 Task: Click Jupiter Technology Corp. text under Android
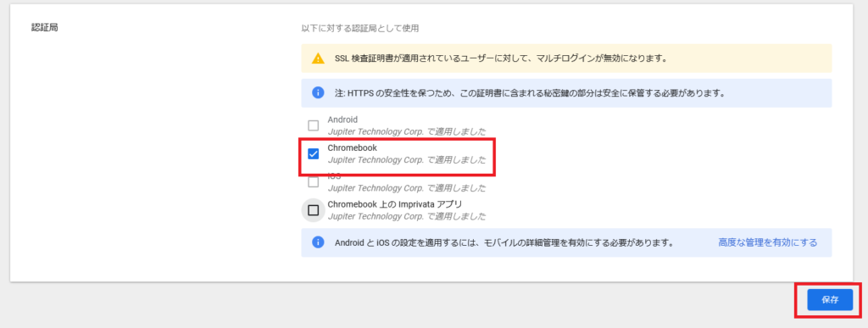click(407, 131)
